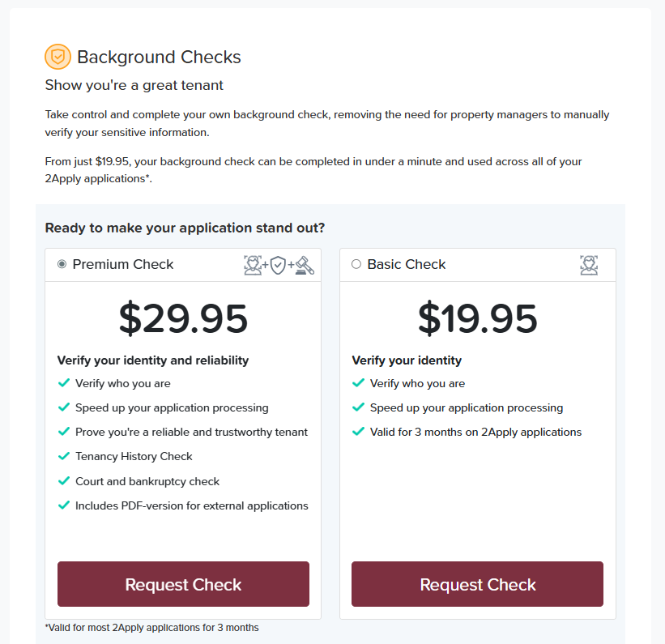
Task: Click the footnote about 2Apply application validity
Action: coord(151,627)
